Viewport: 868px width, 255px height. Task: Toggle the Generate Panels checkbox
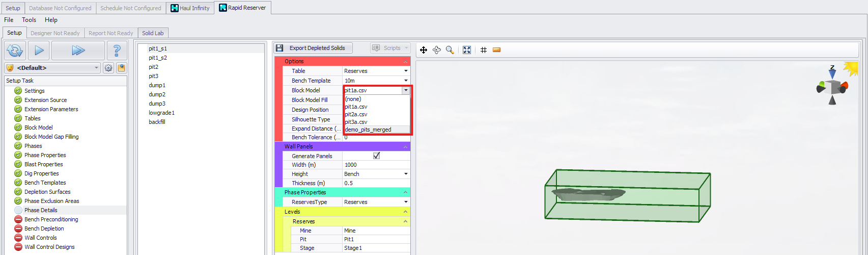coord(376,156)
